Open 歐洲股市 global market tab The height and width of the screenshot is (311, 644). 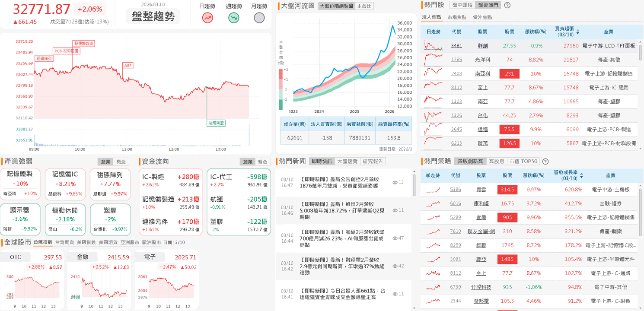tap(151, 242)
